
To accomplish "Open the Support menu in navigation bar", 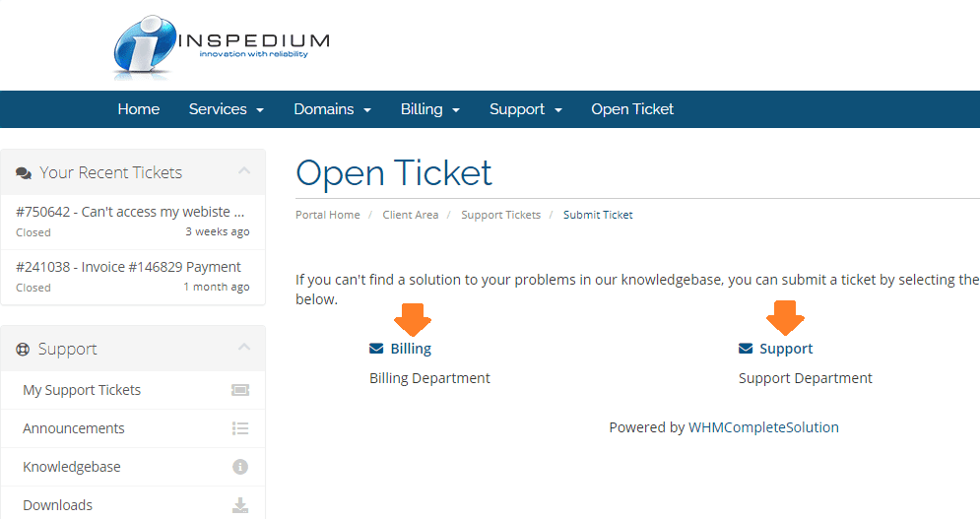I will click(526, 109).
